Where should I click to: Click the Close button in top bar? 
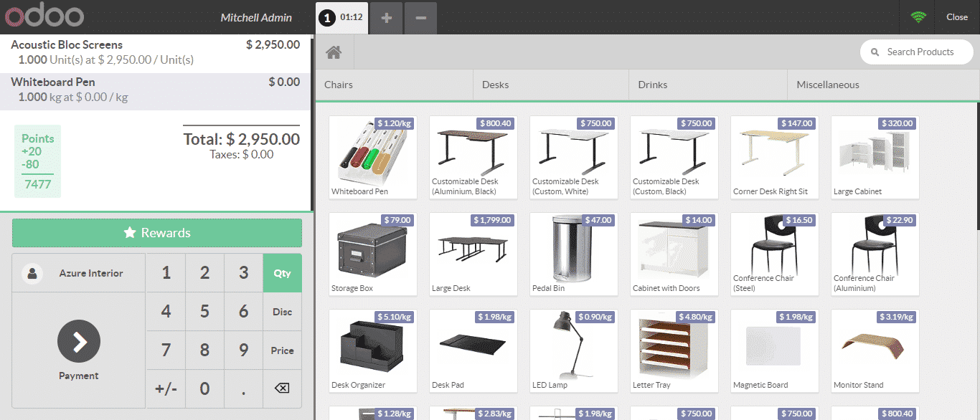pos(956,17)
